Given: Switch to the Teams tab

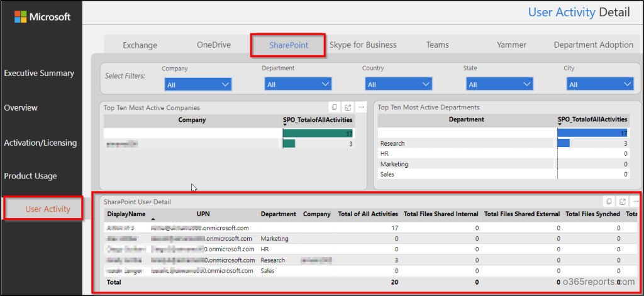Looking at the screenshot, I should tap(438, 45).
